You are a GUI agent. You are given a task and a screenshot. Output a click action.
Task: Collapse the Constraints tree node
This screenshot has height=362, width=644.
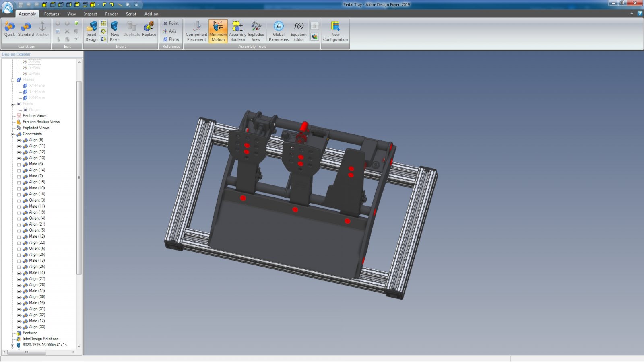coord(12,134)
